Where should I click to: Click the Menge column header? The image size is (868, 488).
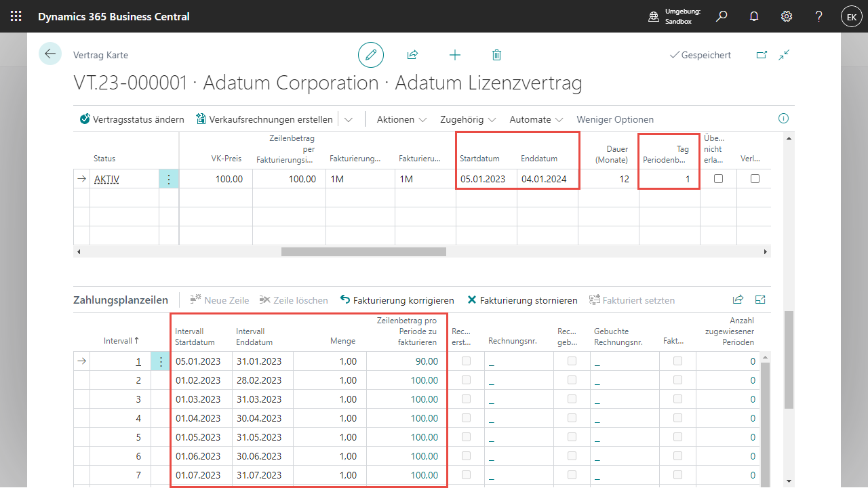coord(343,342)
